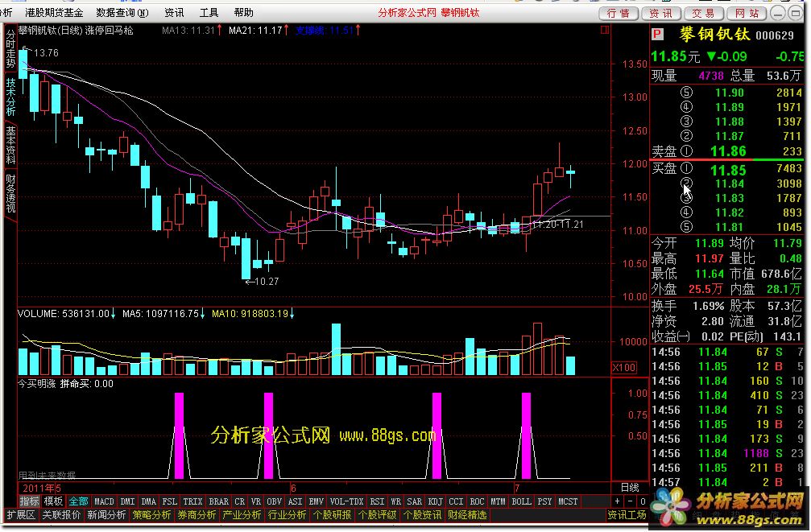Open the 行业分析 tab
Image resolution: width=811 pixels, height=532 pixels.
pyautogui.click(x=287, y=514)
